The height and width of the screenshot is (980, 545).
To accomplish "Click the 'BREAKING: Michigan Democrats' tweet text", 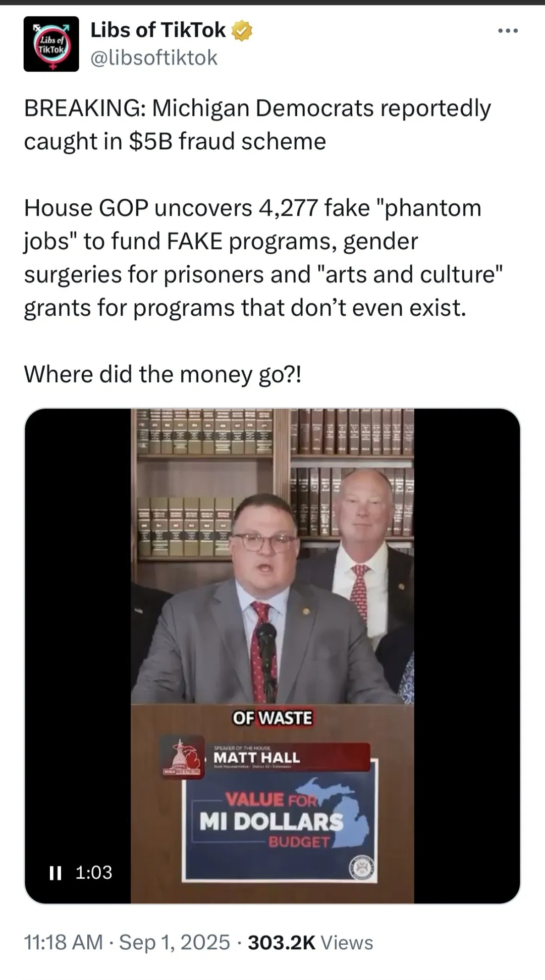I will pos(257,125).
